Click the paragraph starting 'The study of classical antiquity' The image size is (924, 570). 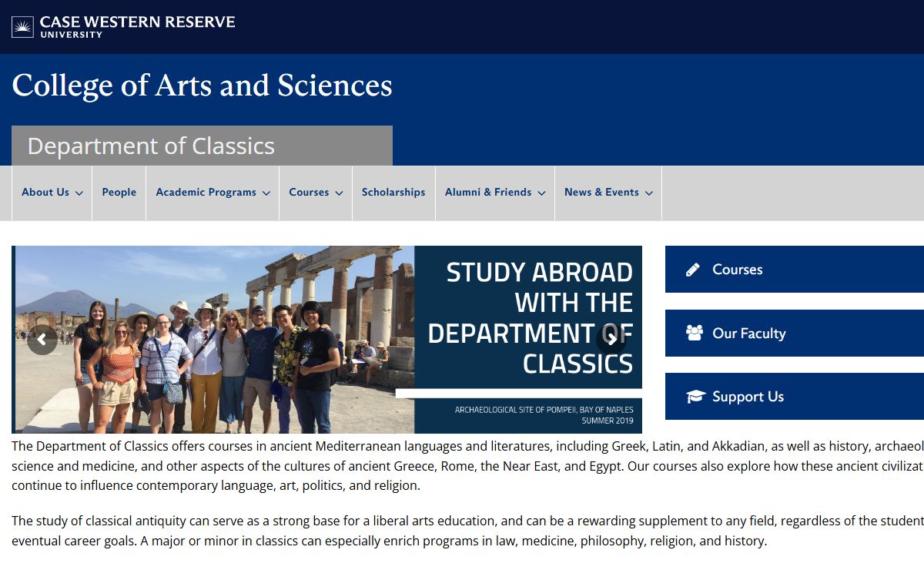click(467, 531)
